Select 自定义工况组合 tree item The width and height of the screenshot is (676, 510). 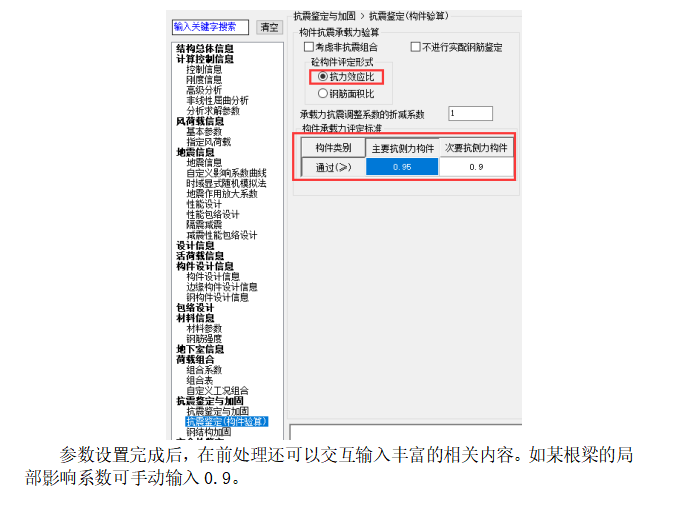coord(217,390)
